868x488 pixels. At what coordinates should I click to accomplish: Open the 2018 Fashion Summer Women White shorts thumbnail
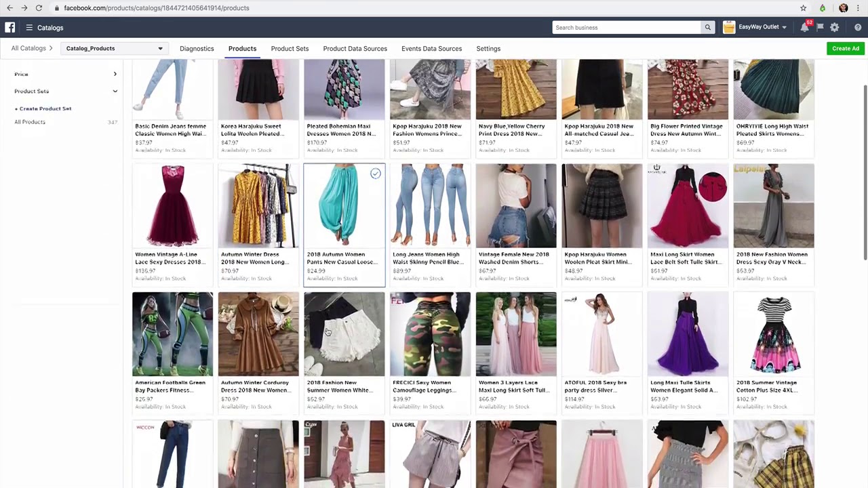pos(344,334)
